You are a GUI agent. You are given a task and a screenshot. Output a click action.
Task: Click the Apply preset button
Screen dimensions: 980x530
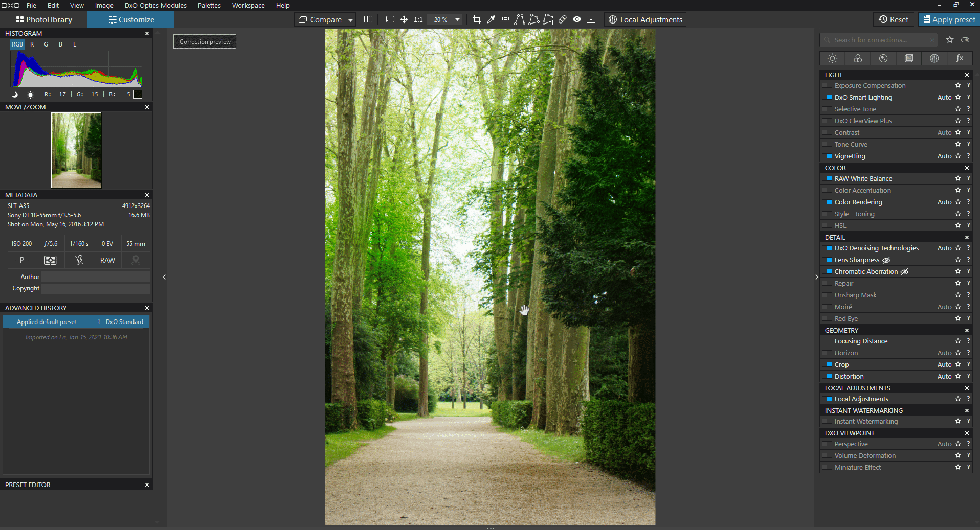949,20
